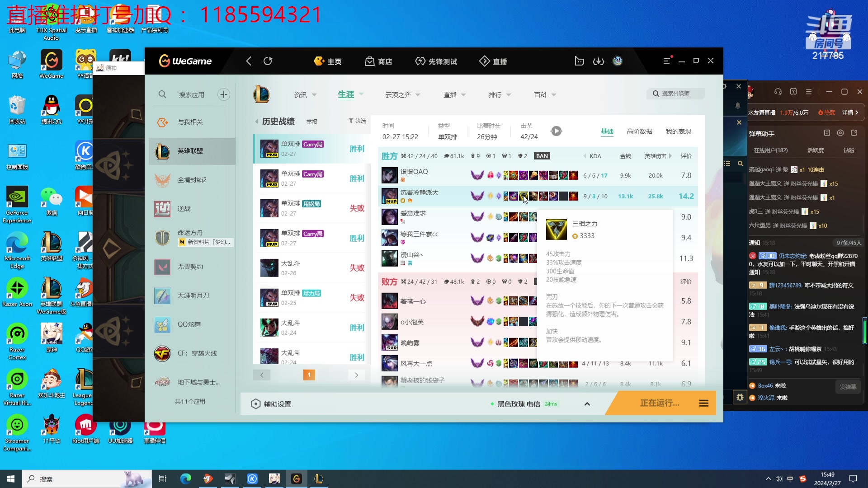This screenshot has width=868, height=488.
Task: Select QQ炫舞 in the sidebar
Action: [192, 324]
